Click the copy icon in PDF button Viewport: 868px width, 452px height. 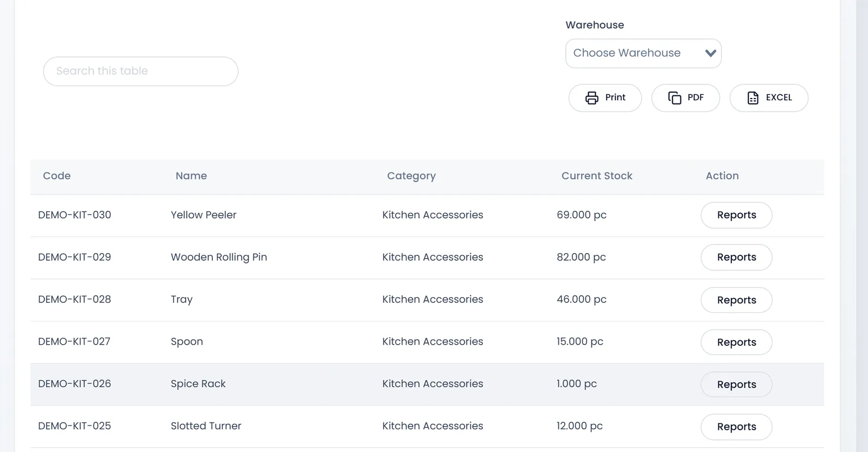(674, 98)
